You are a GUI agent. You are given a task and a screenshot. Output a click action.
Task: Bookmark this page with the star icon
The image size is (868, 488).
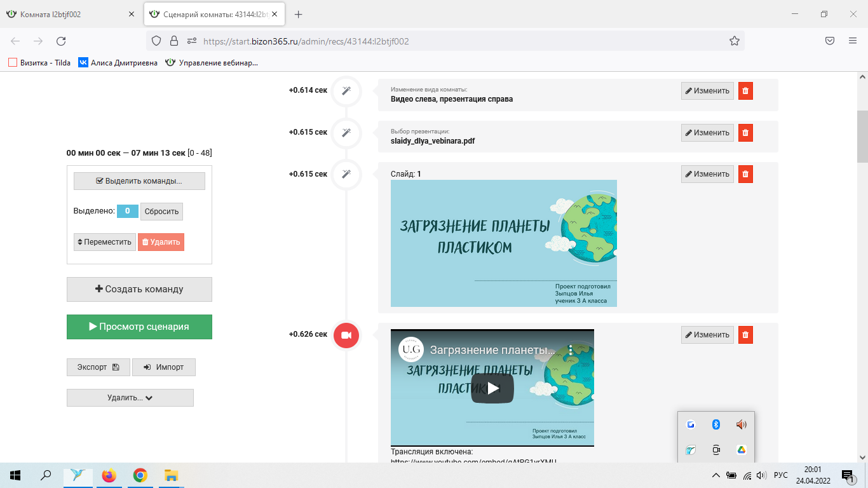coord(734,41)
